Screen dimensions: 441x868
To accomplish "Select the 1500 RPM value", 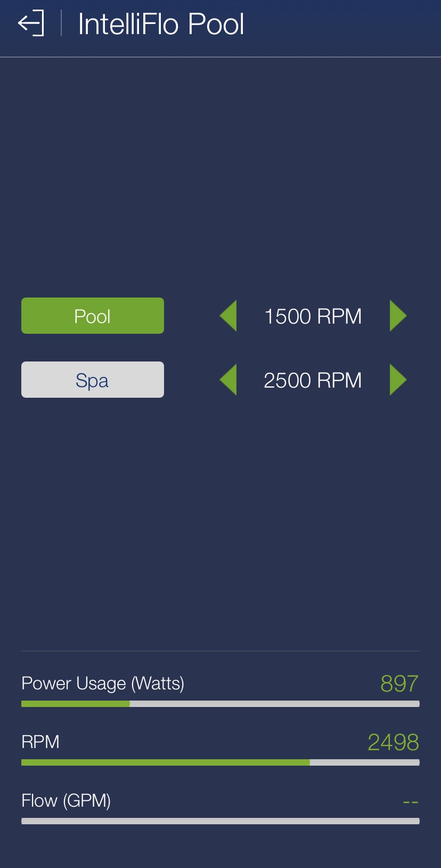I will click(x=313, y=316).
